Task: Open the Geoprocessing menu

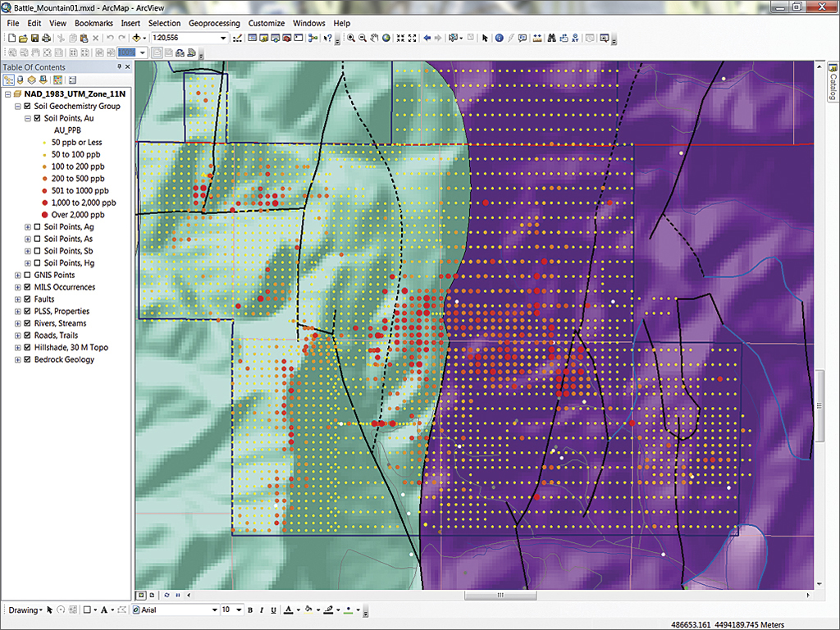Action: click(x=215, y=23)
